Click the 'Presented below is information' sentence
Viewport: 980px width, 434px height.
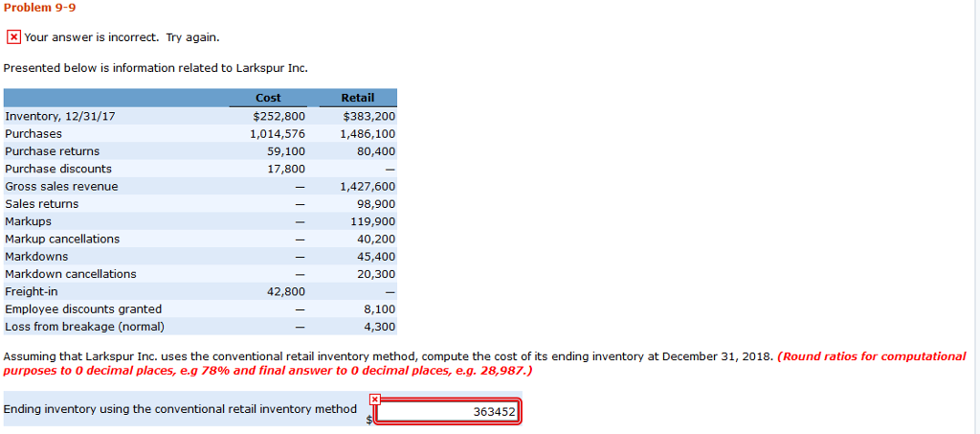click(156, 67)
